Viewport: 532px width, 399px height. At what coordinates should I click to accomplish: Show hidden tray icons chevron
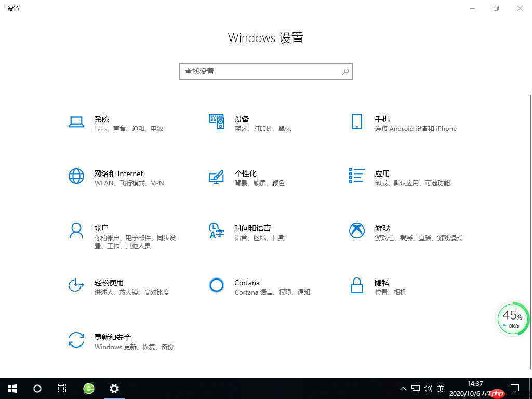[403, 389]
